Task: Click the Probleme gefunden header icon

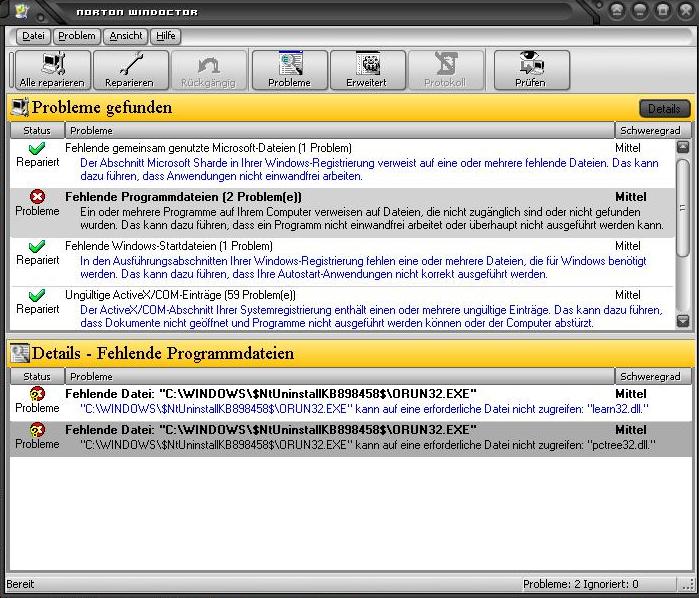Action: click(20, 107)
